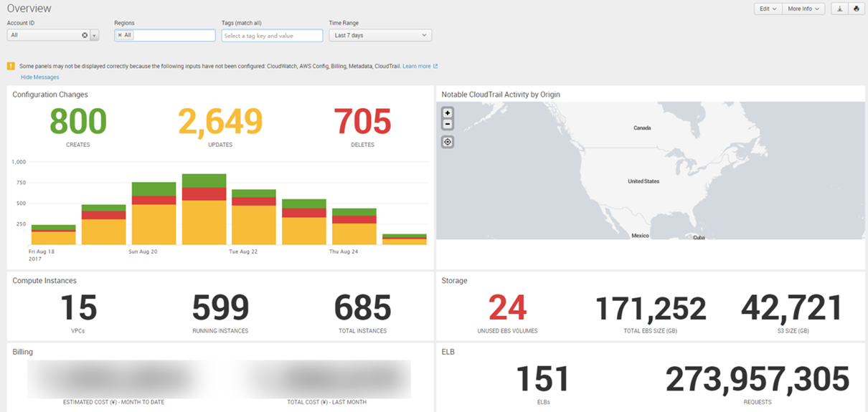Click the Thu Aug 24 chart bar
This screenshot has height=412, width=868.
coord(354,226)
